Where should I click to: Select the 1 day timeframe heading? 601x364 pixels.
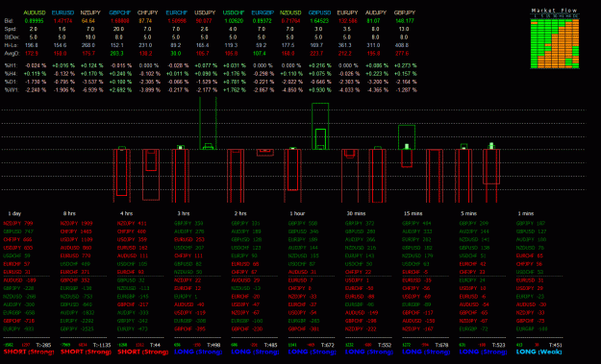pos(14,213)
